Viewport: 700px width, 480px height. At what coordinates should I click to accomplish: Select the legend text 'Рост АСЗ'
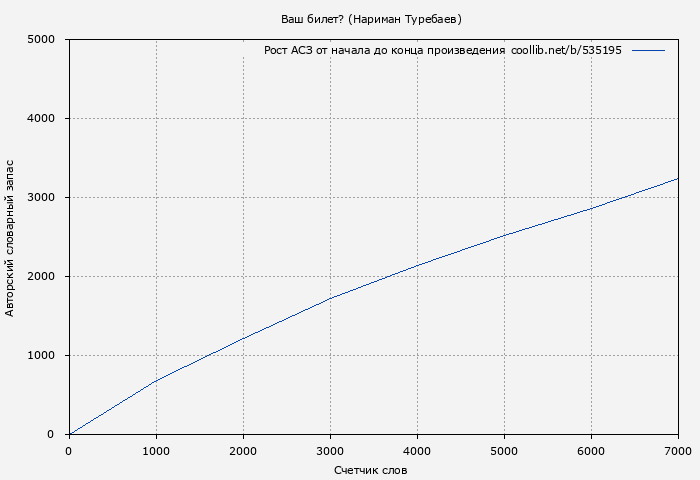coord(288,50)
